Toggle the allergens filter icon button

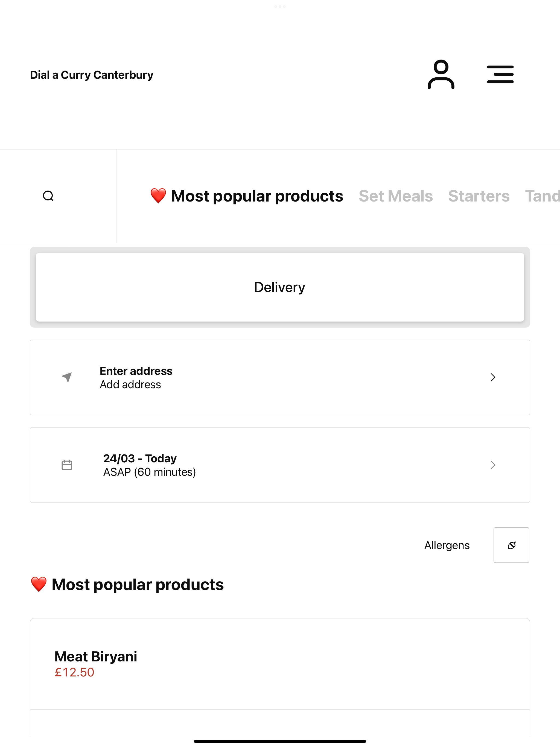511,545
